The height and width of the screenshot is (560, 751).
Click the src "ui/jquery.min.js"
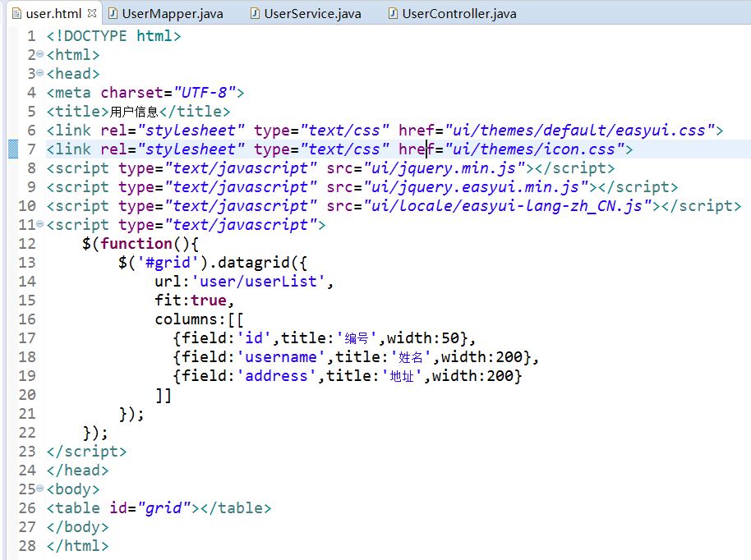(445, 168)
